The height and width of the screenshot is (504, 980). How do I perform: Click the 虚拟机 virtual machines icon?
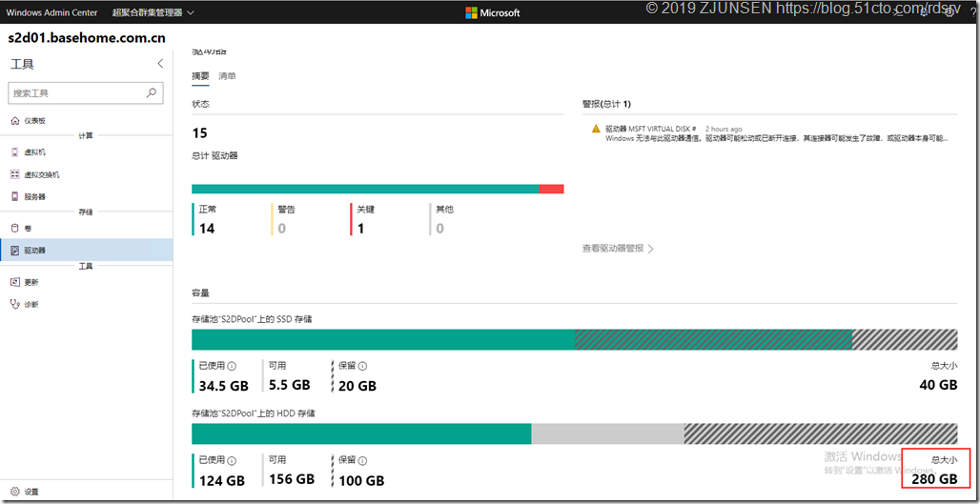[x=15, y=152]
